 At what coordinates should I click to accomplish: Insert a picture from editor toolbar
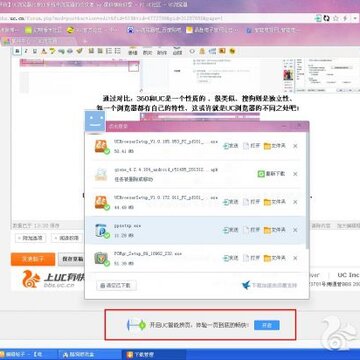click(x=147, y=51)
